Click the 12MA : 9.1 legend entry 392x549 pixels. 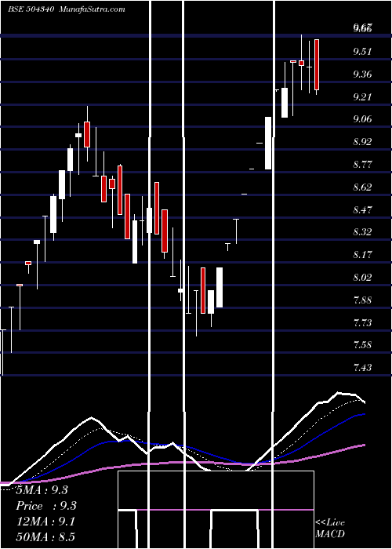coord(45,522)
